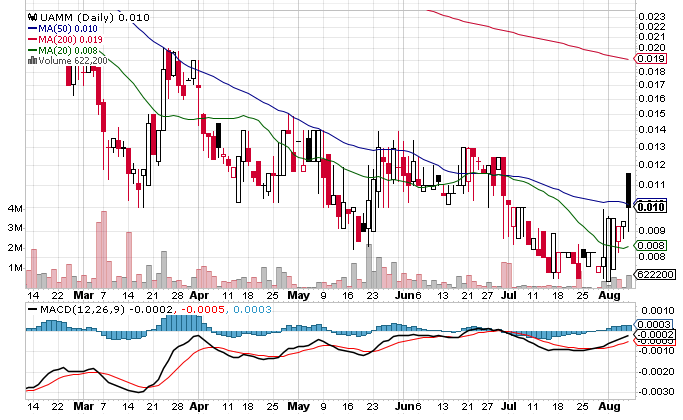Click the tallest pink volume bar near Mar 7
The width and height of the screenshot is (683, 420).
click(104, 249)
